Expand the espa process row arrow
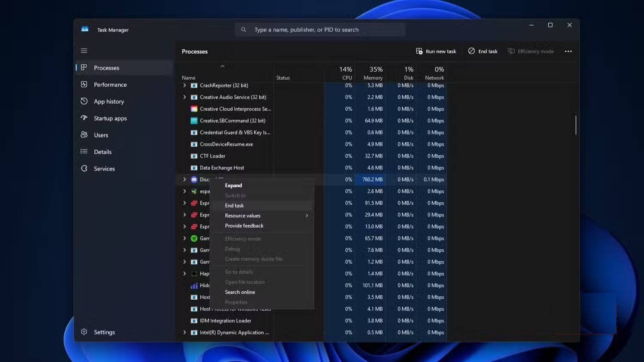 click(185, 191)
